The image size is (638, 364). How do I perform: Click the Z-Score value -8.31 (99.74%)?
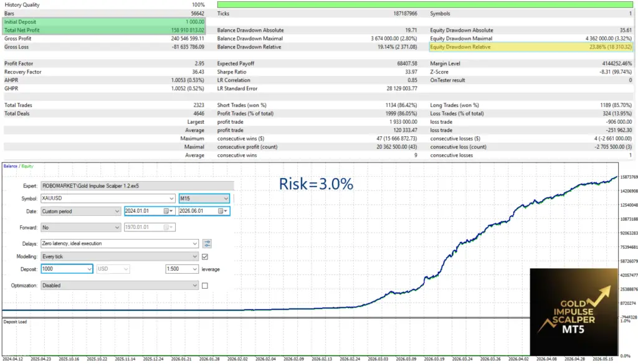[x=616, y=72]
